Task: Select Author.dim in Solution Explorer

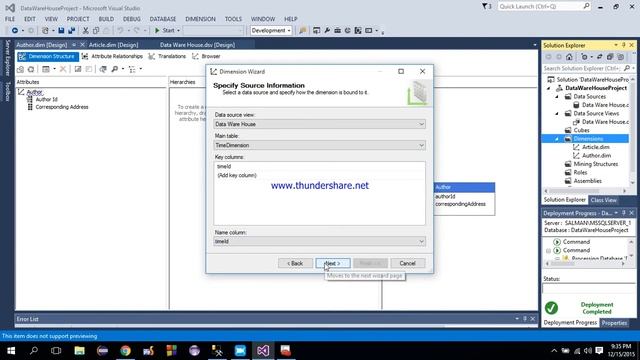Action: (x=596, y=156)
